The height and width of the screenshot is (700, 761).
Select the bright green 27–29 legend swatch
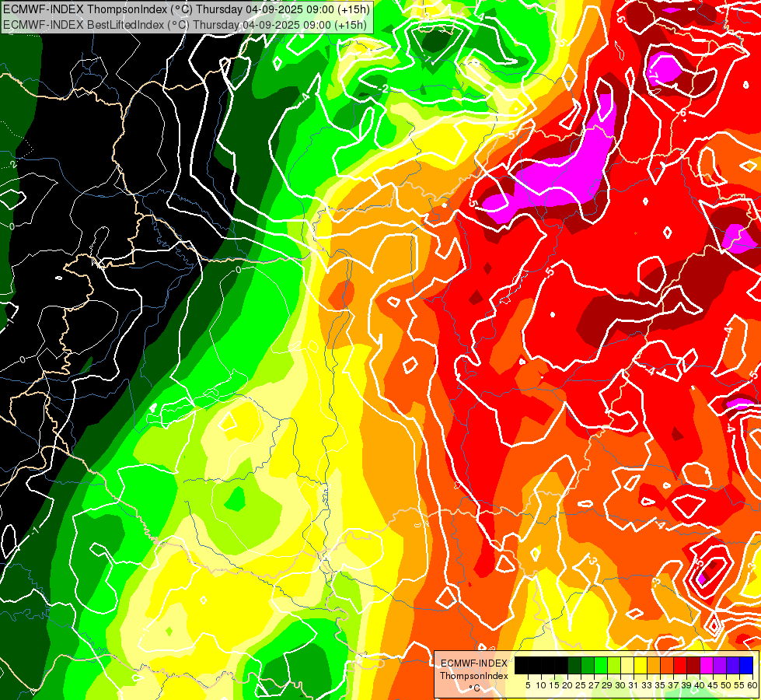(601, 666)
